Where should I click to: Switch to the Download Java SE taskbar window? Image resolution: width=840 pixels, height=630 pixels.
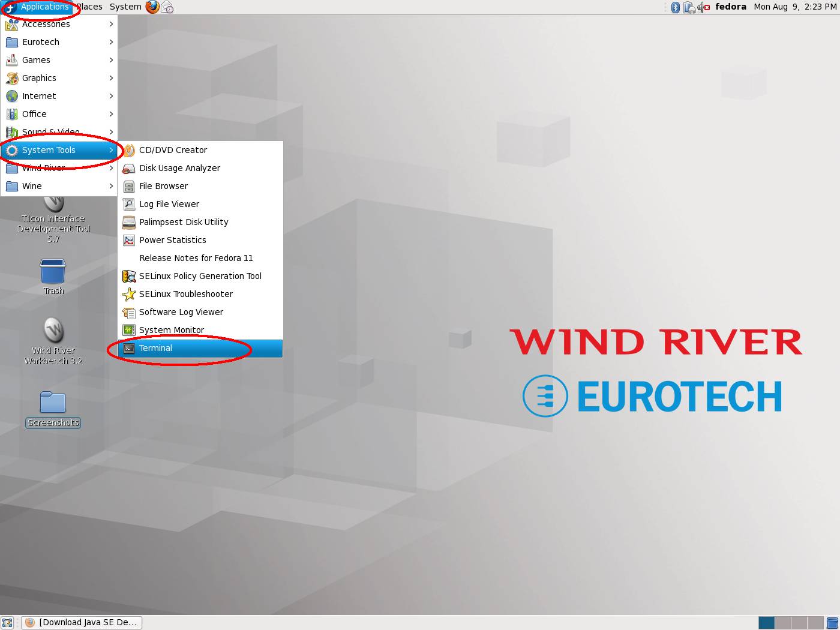click(82, 623)
